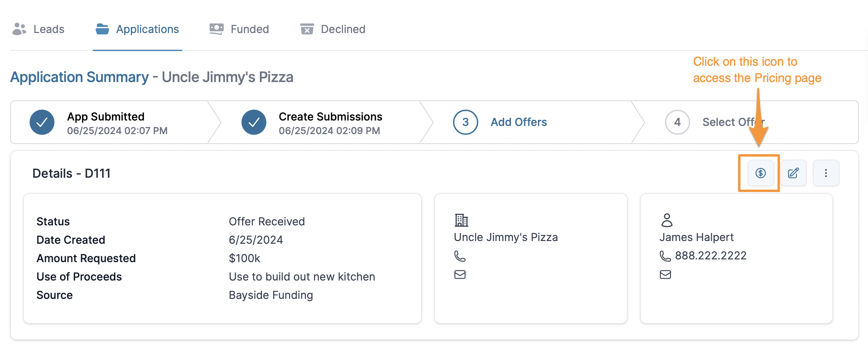The height and width of the screenshot is (352, 868).
Task: Click the edit pencil icon
Action: tap(793, 173)
